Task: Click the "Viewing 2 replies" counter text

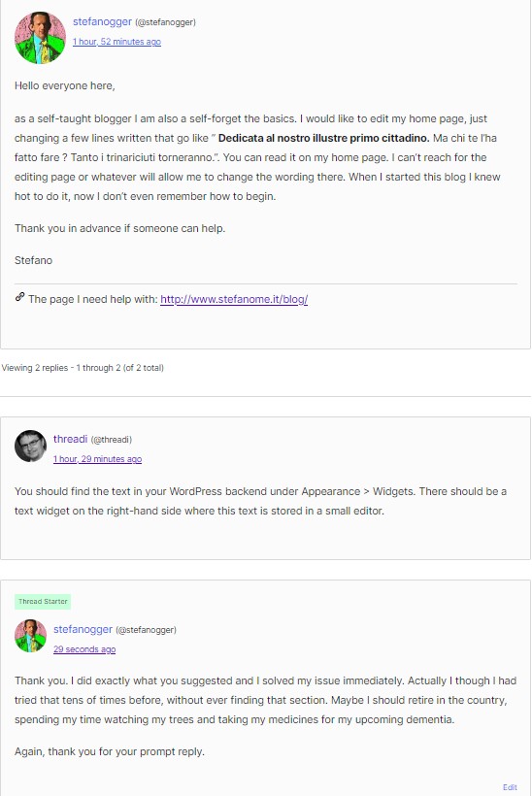Action: pos(83,368)
